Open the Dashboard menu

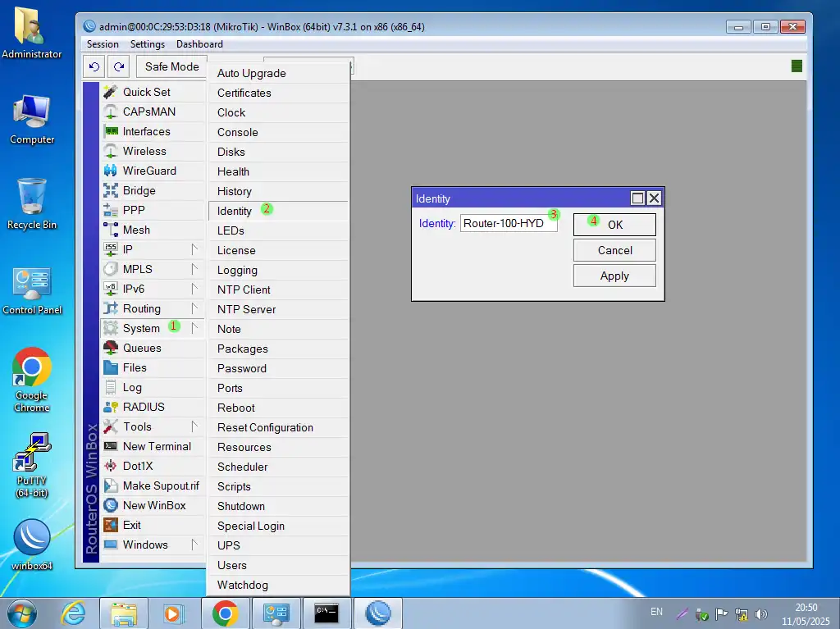[x=199, y=44]
